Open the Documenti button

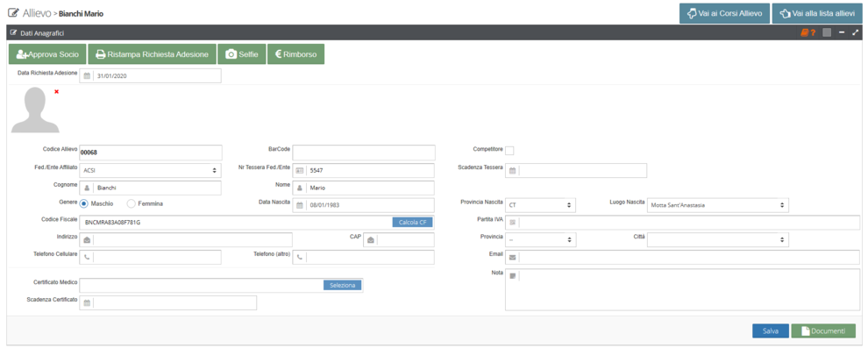(x=823, y=330)
